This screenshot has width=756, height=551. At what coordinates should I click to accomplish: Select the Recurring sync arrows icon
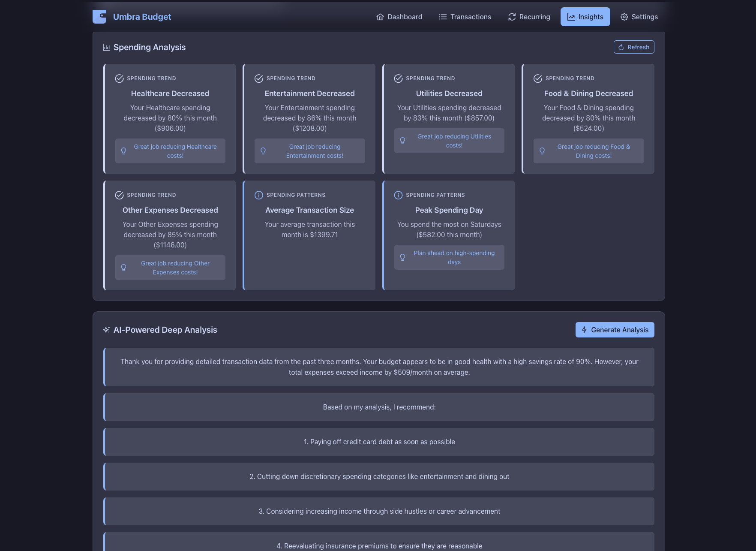512,16
